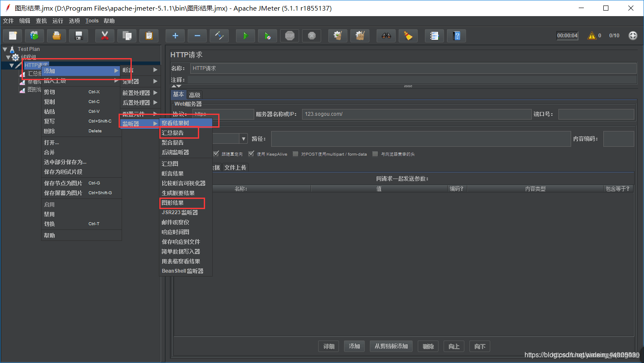
Task: Collapse all nodes with minus icon
Action: click(x=197, y=36)
